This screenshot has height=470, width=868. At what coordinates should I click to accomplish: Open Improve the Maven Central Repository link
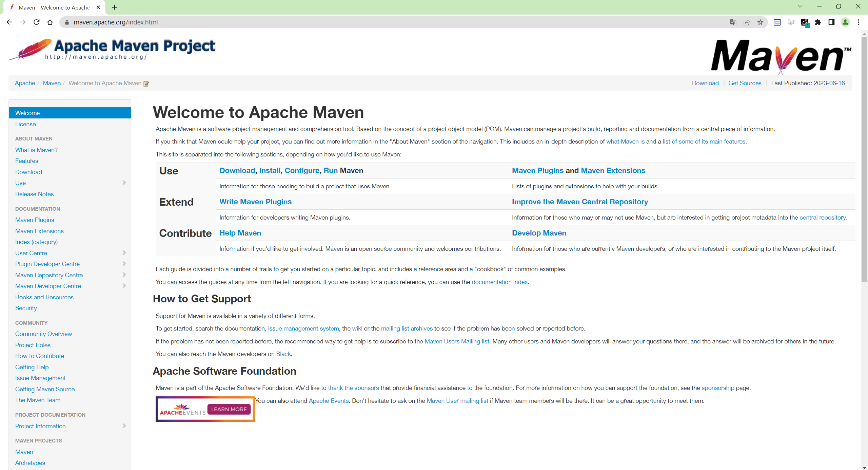pyautogui.click(x=580, y=202)
